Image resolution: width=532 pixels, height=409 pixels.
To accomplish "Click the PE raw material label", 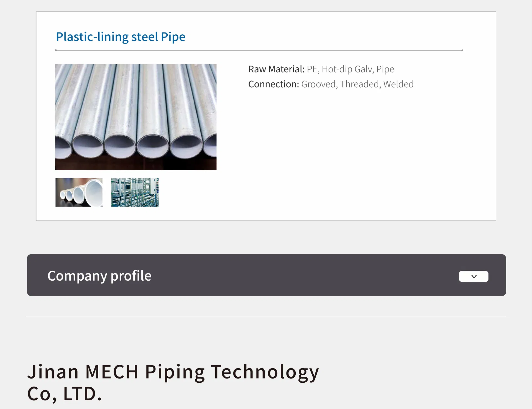I will [x=312, y=69].
